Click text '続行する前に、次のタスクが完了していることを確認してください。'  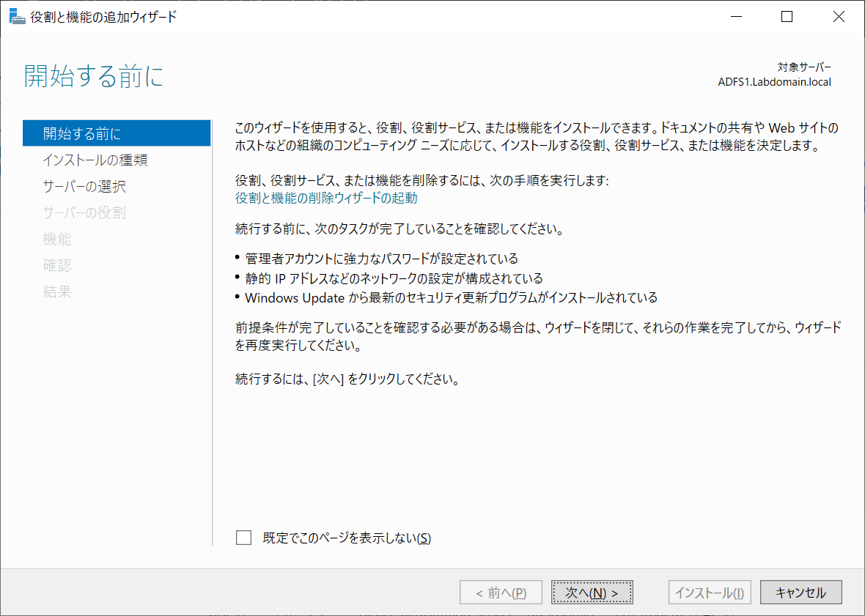pyautogui.click(x=400, y=229)
